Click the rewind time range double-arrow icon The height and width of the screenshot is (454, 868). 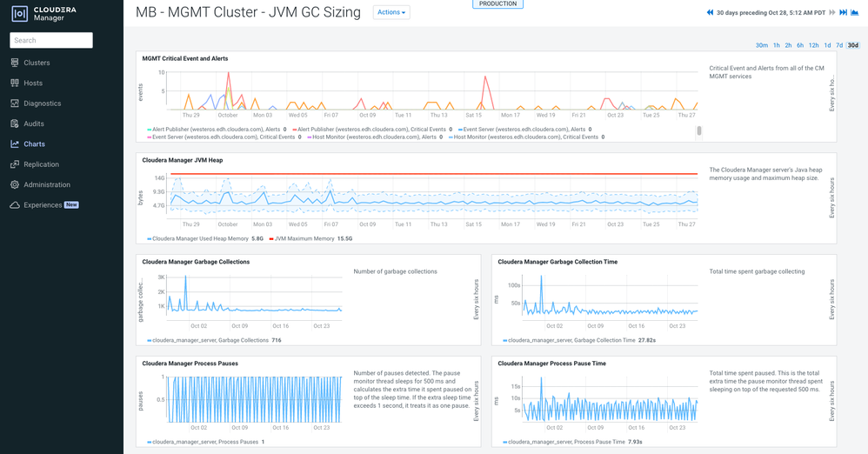point(711,12)
